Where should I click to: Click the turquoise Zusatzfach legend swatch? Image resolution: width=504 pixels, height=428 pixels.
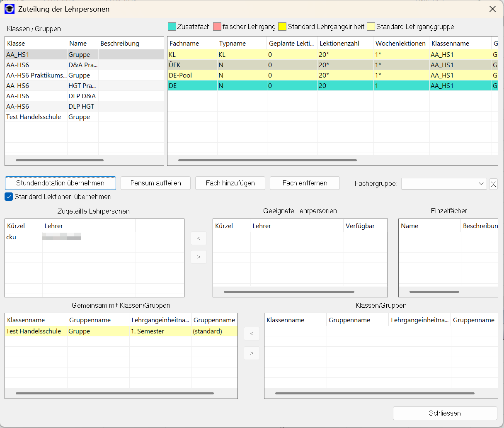[172, 27]
